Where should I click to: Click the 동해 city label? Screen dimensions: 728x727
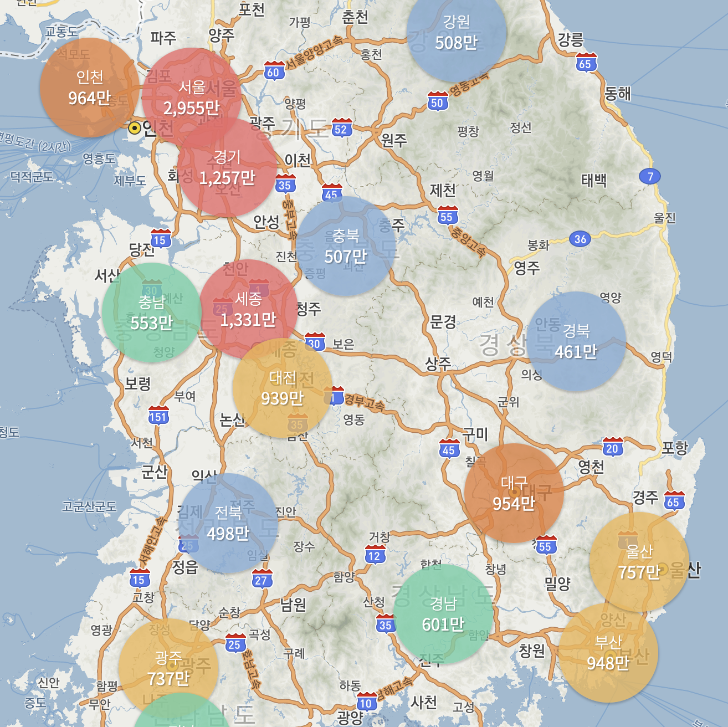[x=618, y=93]
